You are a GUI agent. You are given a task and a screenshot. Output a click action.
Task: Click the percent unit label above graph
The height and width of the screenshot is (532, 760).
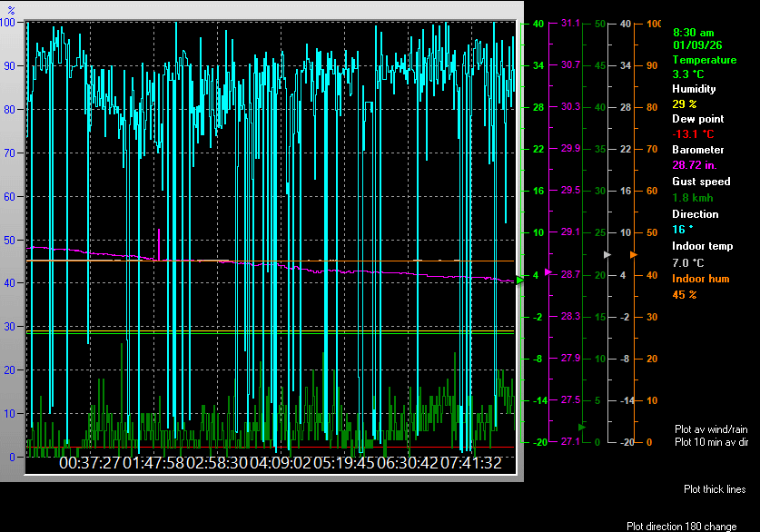tap(12, 10)
